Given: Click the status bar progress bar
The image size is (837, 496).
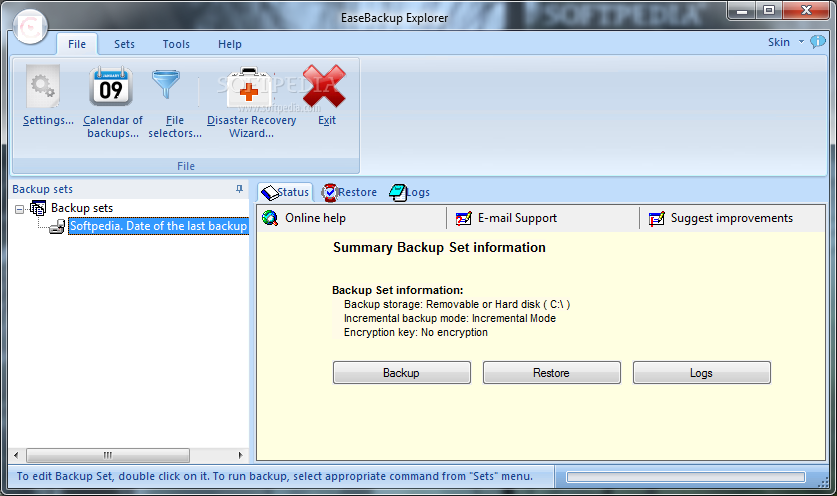Looking at the screenshot, I should 686,477.
